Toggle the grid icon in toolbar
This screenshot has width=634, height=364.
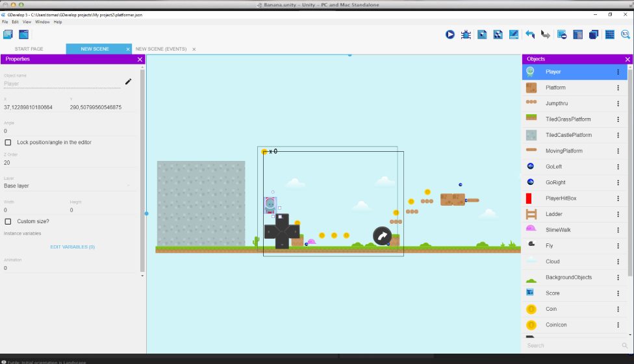[610, 35]
